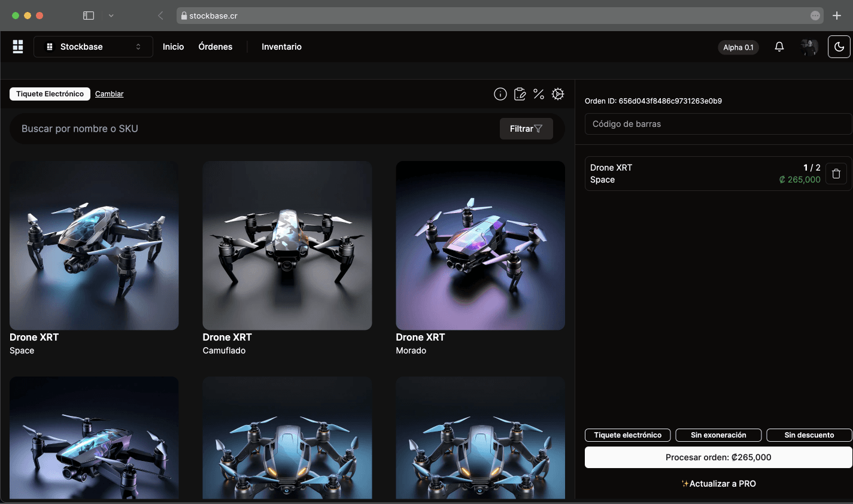Focus the Código de barras input field
This screenshot has width=853, height=504.
coord(718,124)
